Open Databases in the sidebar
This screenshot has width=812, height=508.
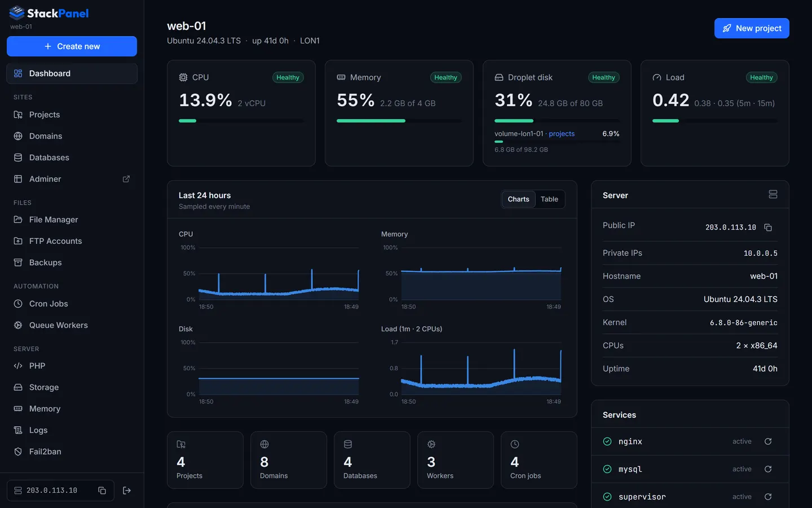72,157
